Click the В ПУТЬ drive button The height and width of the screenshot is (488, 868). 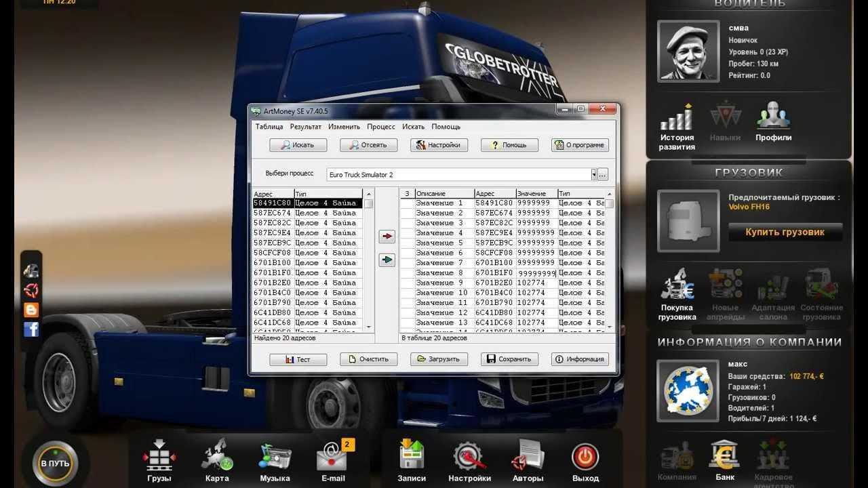tap(54, 464)
